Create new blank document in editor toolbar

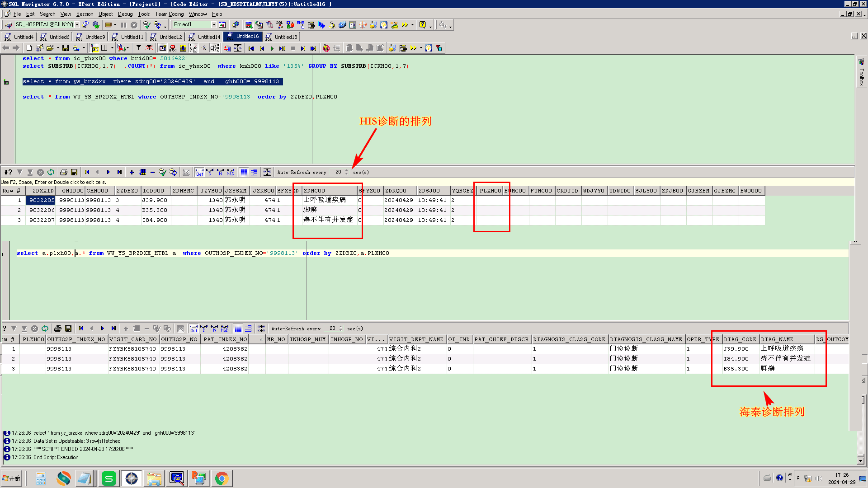29,48
